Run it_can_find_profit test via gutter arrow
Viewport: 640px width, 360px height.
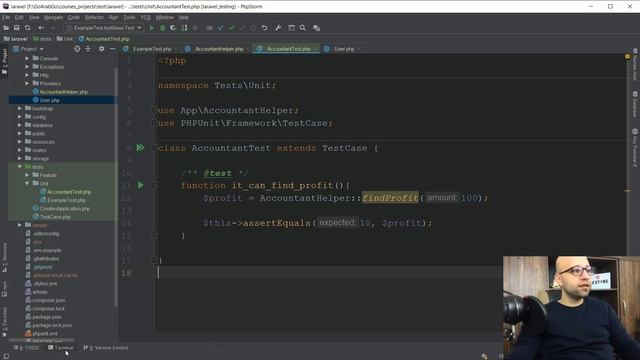140,185
